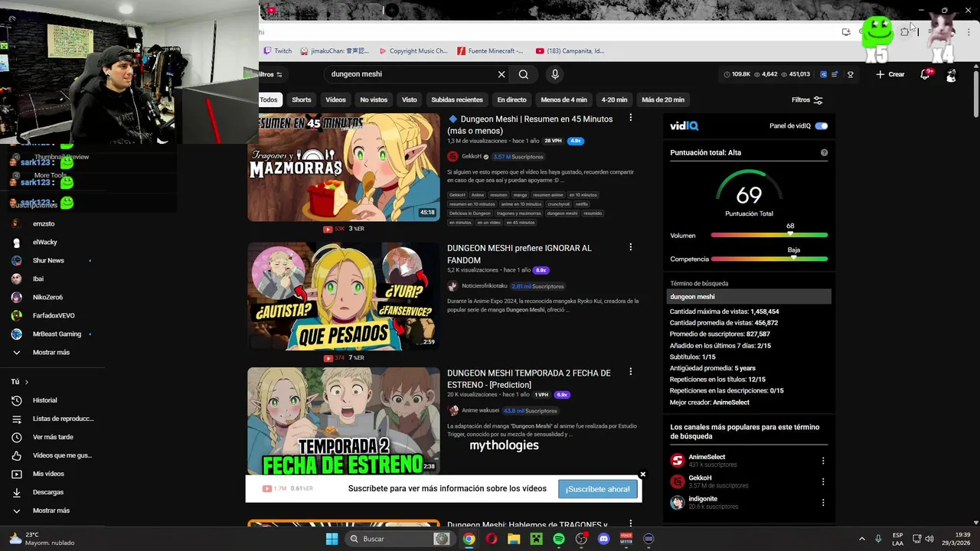Image resolution: width=980 pixels, height=551 pixels.
Task: Open the GekkoH channel link under first video
Action: (472, 156)
